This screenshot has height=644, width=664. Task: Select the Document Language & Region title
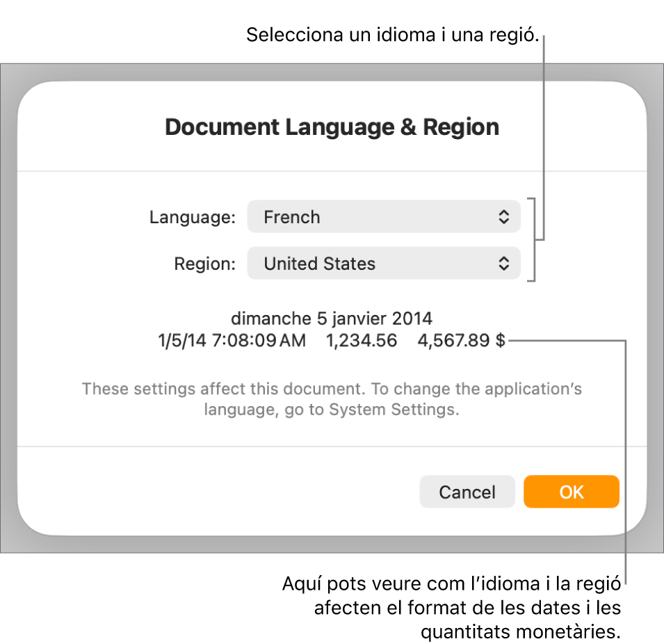pos(332,127)
